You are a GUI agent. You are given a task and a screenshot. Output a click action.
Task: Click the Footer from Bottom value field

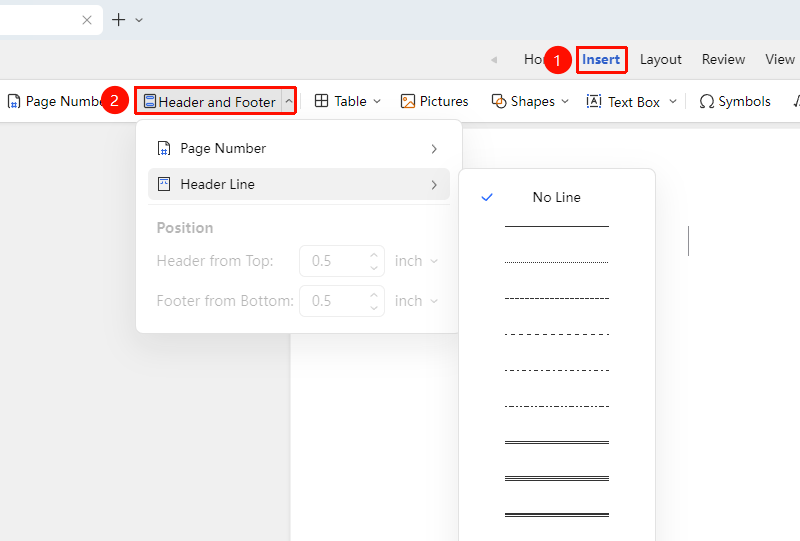[x=333, y=301]
